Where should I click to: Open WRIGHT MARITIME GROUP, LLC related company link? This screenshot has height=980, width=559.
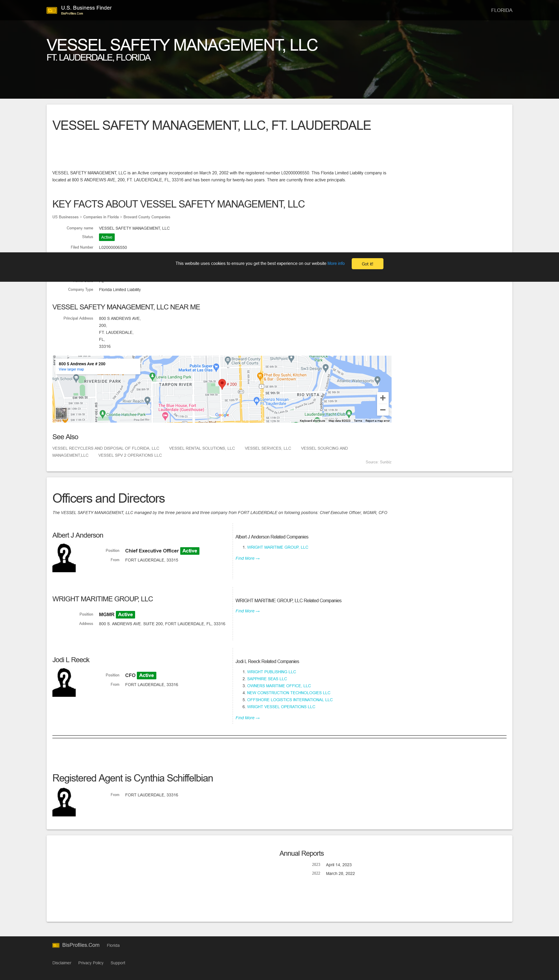click(277, 547)
